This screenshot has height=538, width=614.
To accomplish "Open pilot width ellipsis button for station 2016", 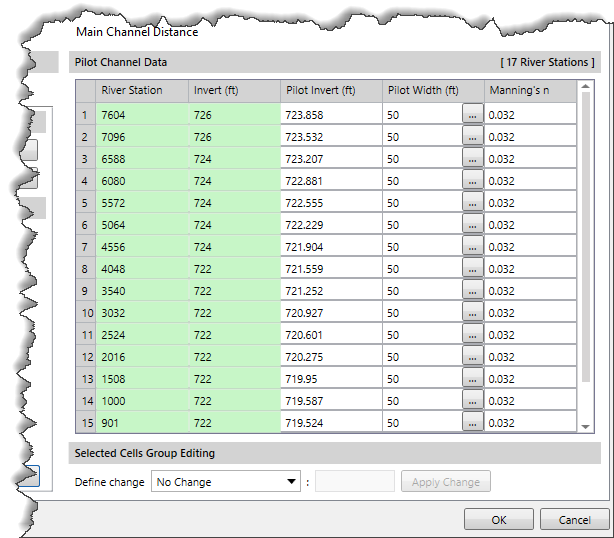I will pyautogui.click(x=473, y=356).
